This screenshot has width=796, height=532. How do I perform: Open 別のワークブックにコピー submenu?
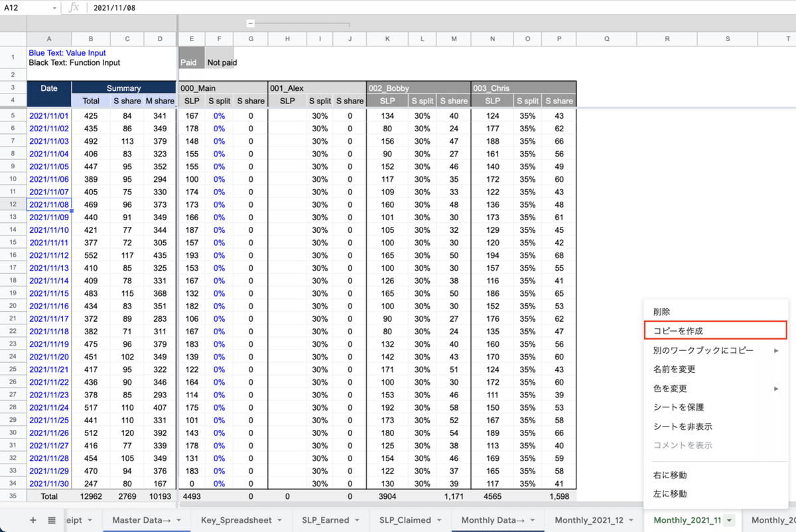(x=716, y=350)
